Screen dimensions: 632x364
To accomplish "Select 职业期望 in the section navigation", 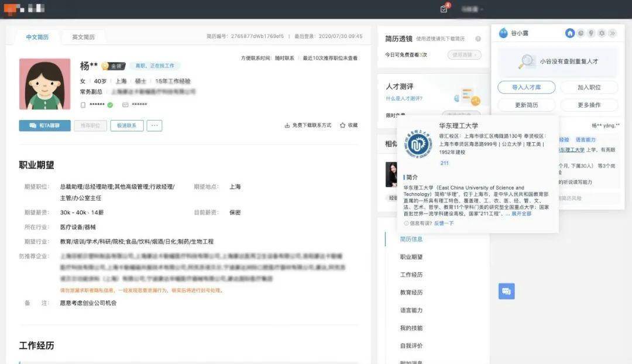I will [411, 257].
